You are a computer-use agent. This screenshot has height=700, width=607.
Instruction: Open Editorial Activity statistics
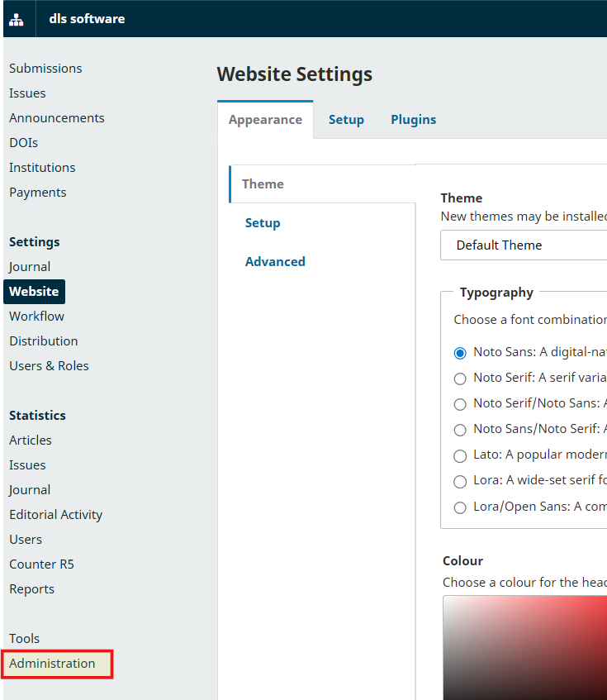pyautogui.click(x=56, y=515)
